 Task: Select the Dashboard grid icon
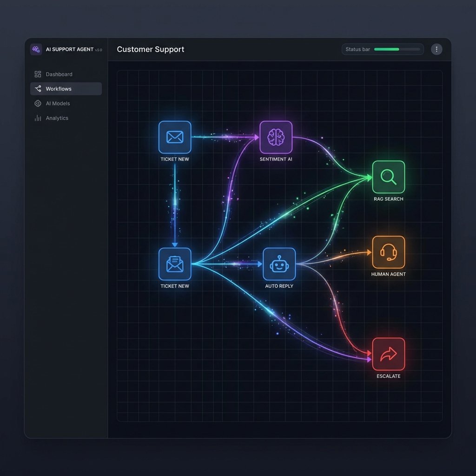[x=38, y=74]
